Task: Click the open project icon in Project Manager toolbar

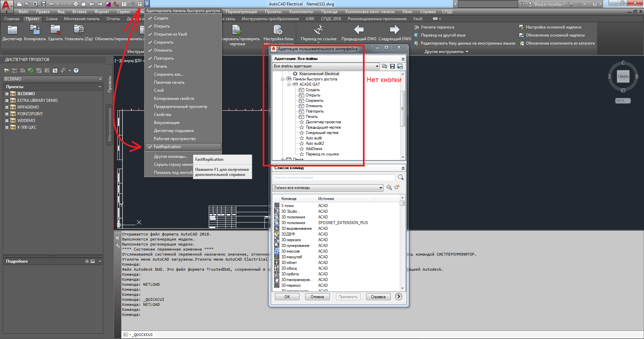Action: 7,70
